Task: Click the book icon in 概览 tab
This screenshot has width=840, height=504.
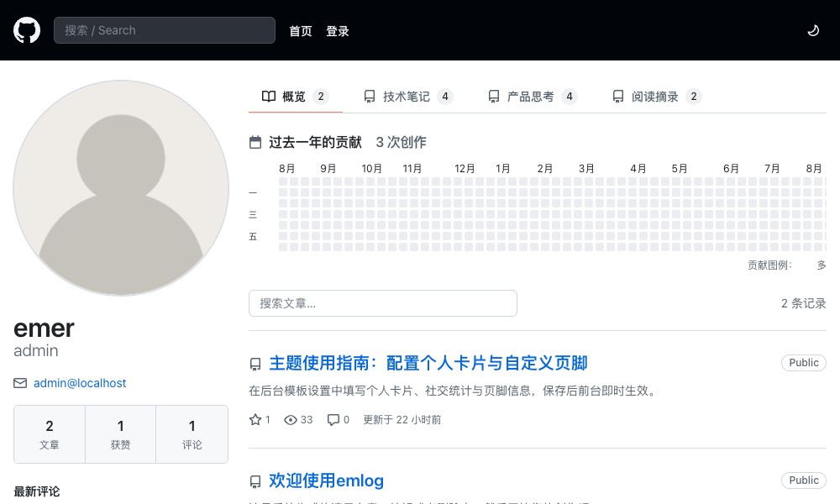Action: click(x=269, y=97)
